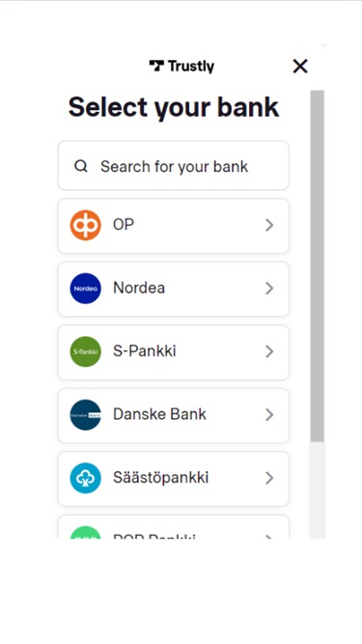This screenshot has width=362, height=644.
Task: Open the chevron beside S-Pankki
Action: coord(269,351)
